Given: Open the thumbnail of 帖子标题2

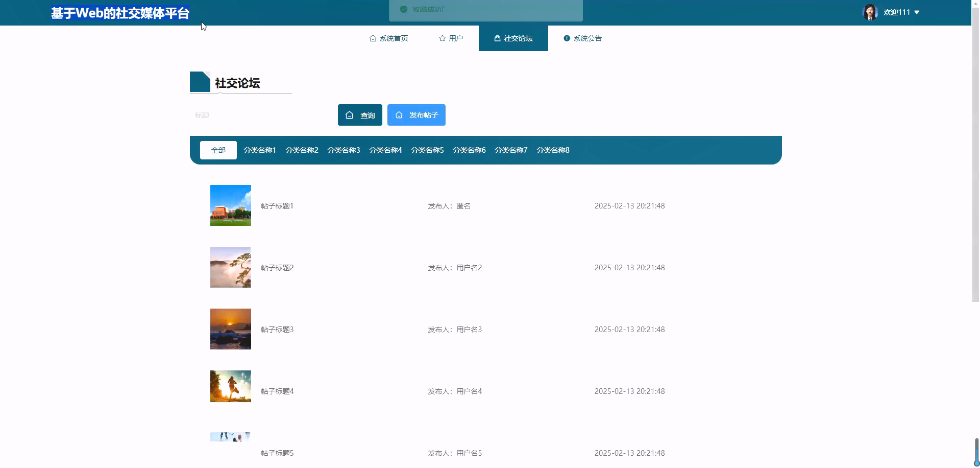Looking at the screenshot, I should tap(231, 267).
